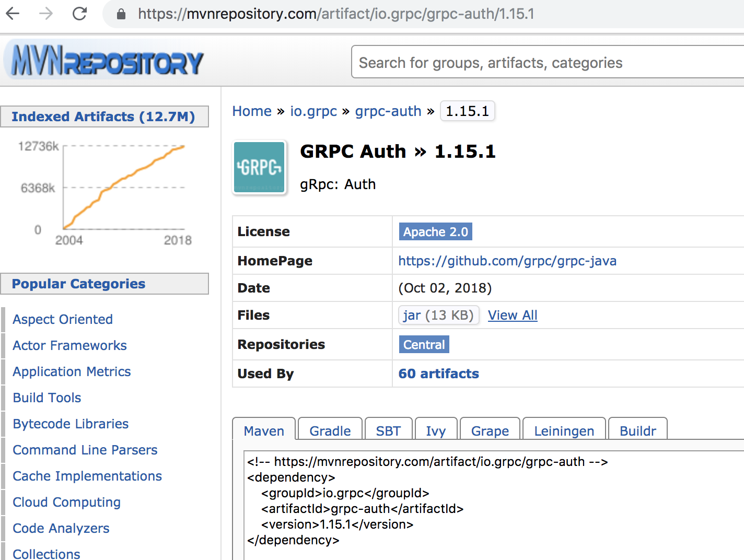
Task: Click View All files link
Action: pos(513,315)
